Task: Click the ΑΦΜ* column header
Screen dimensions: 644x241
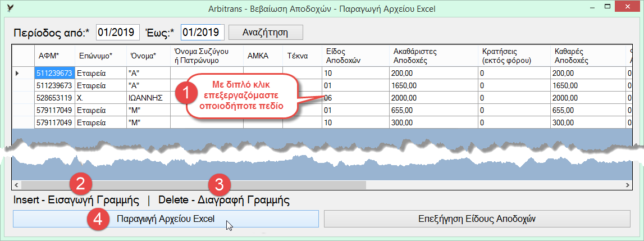Action: 54,56
